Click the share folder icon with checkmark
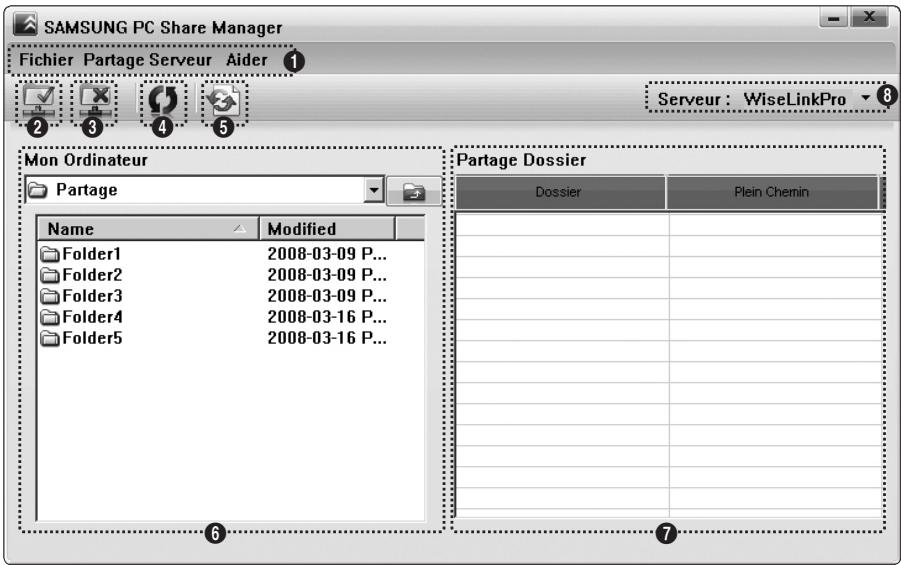Viewport: 901px width, 565px height. click(38, 100)
